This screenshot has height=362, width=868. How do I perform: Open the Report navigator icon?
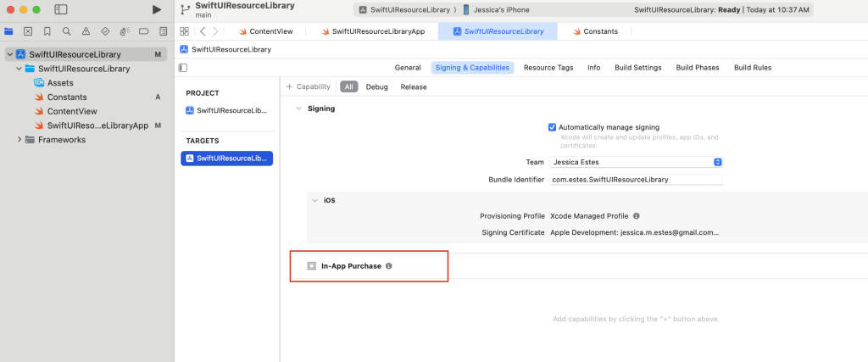tap(163, 31)
